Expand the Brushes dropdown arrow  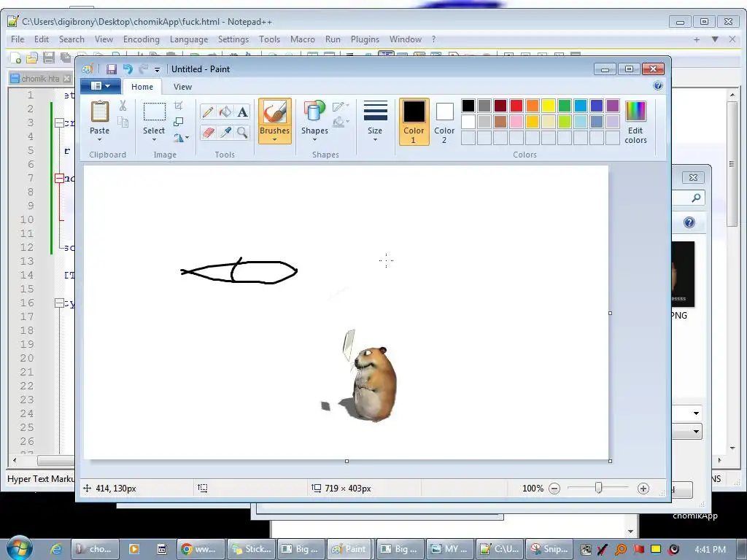pos(275,139)
